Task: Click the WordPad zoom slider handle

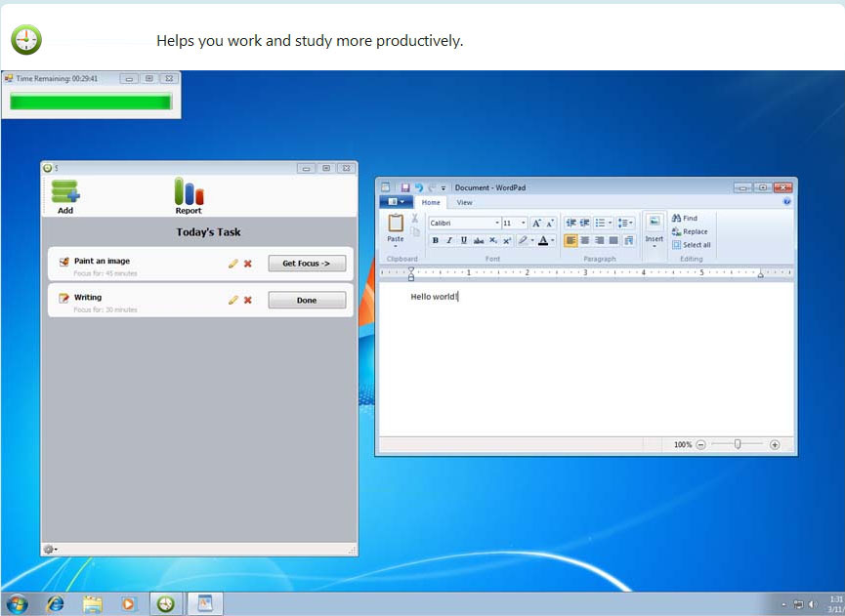Action: 738,444
